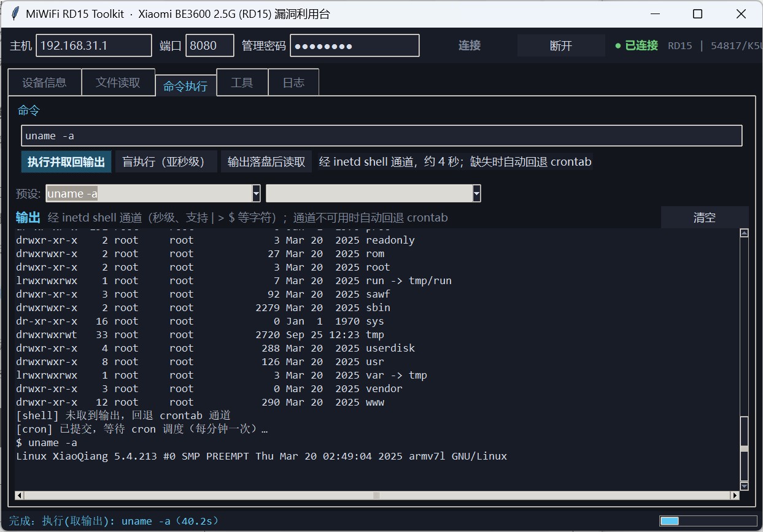
Task: Click the 'userdisk' directory row
Action: 215,348
